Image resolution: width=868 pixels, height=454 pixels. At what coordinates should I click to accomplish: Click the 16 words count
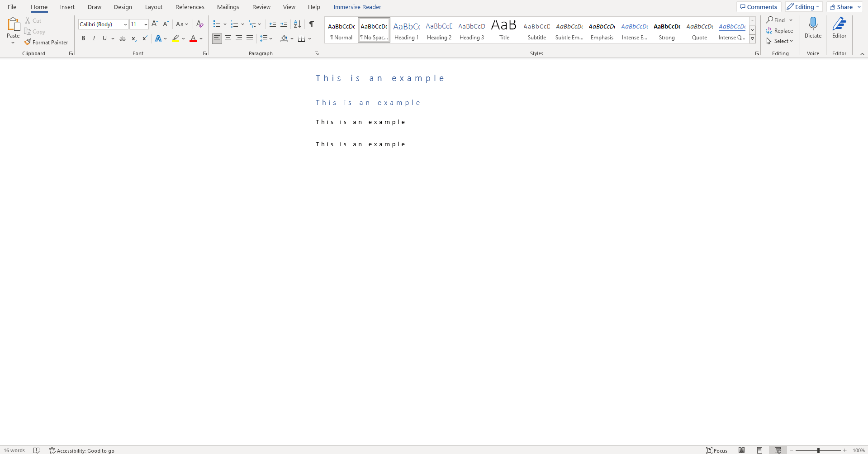click(x=14, y=450)
